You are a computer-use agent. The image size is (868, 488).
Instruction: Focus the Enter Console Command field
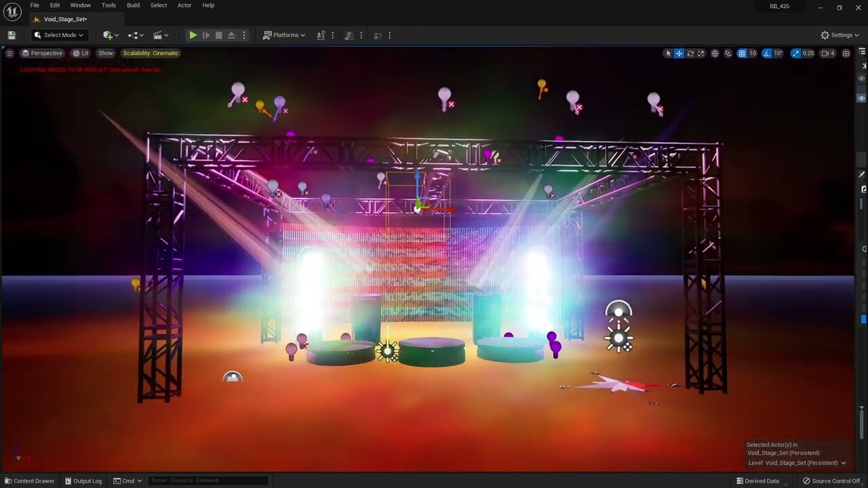click(208, 481)
